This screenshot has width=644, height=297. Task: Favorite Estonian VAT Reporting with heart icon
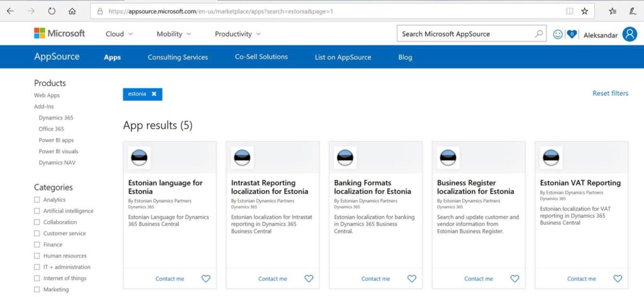click(618, 279)
